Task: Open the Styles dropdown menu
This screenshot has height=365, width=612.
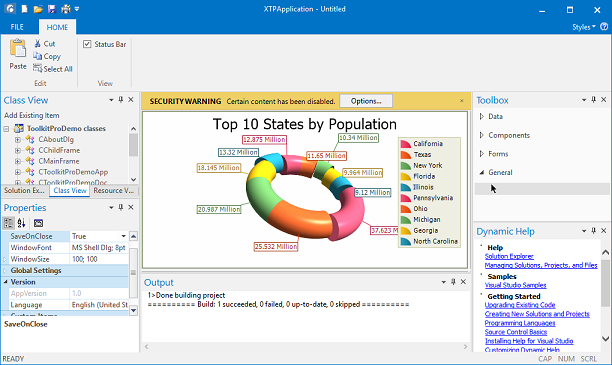Action: [584, 27]
